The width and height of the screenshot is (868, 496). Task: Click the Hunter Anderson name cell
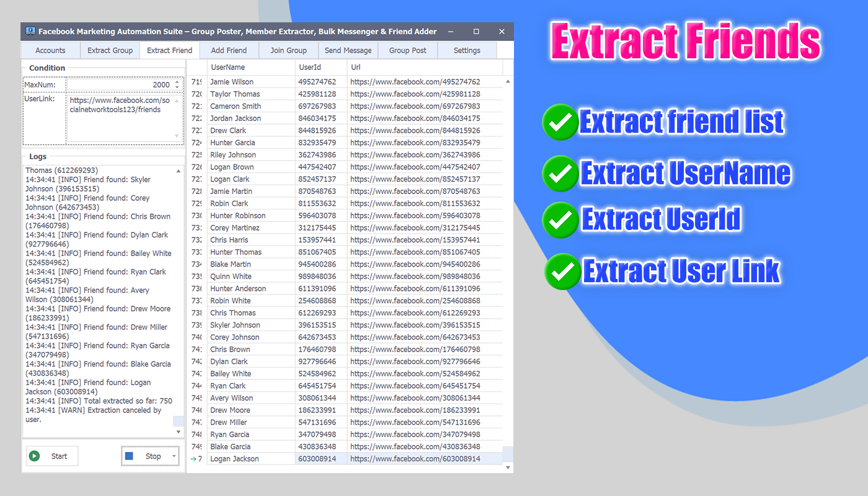click(251, 288)
